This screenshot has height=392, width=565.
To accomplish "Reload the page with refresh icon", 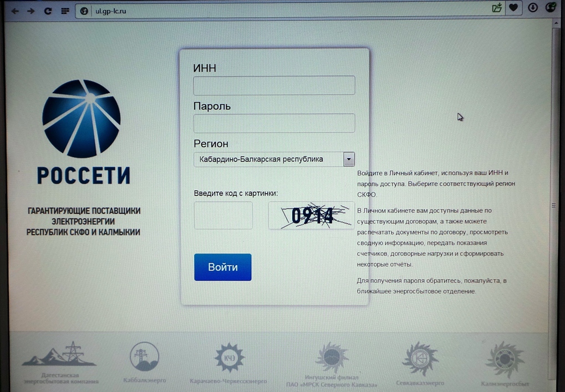I will click(x=48, y=11).
